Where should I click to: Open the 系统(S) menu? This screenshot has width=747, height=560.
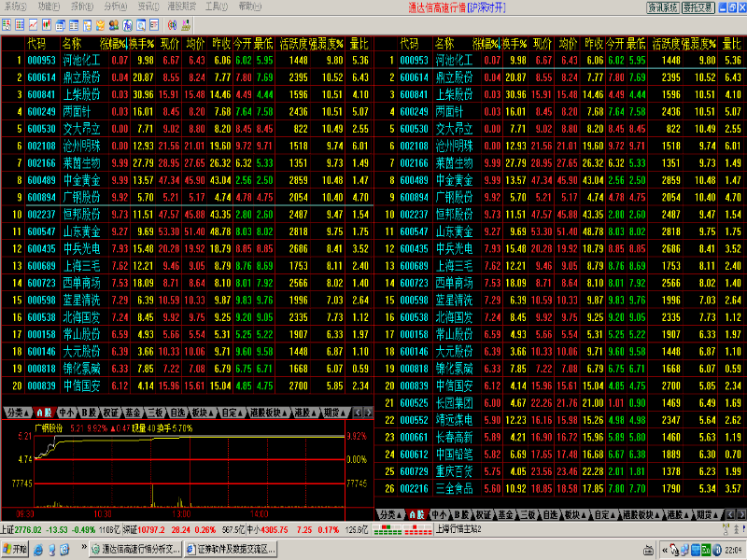(16, 7)
